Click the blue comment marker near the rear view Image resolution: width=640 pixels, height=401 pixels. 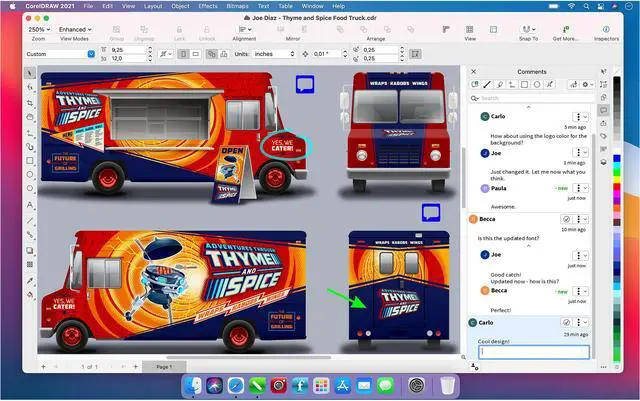tap(431, 212)
